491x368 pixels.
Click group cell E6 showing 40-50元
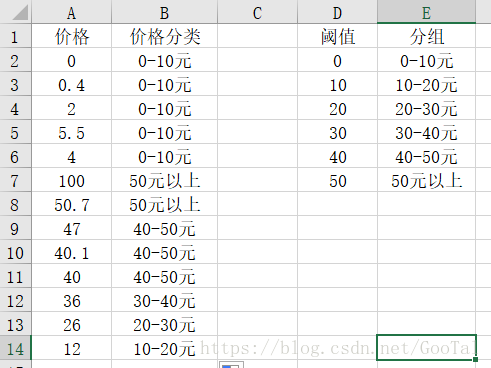(x=426, y=156)
